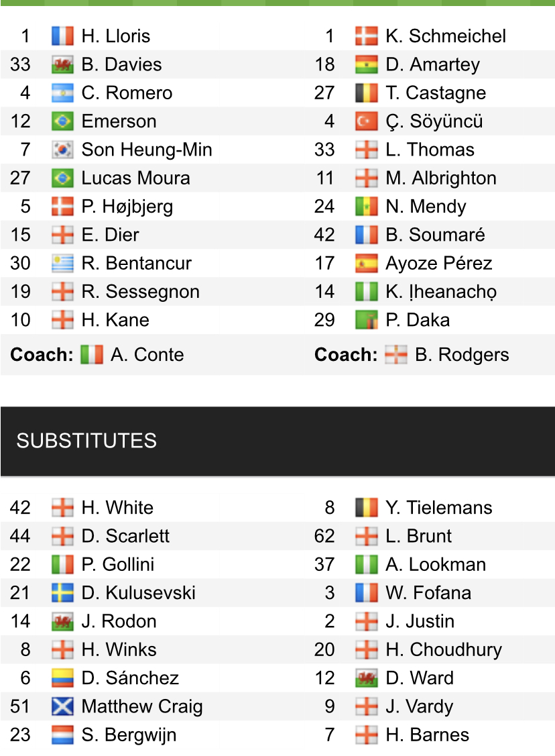The height and width of the screenshot is (756, 555).
Task: Click the French flag beside H. Lloris
Action: (x=62, y=36)
